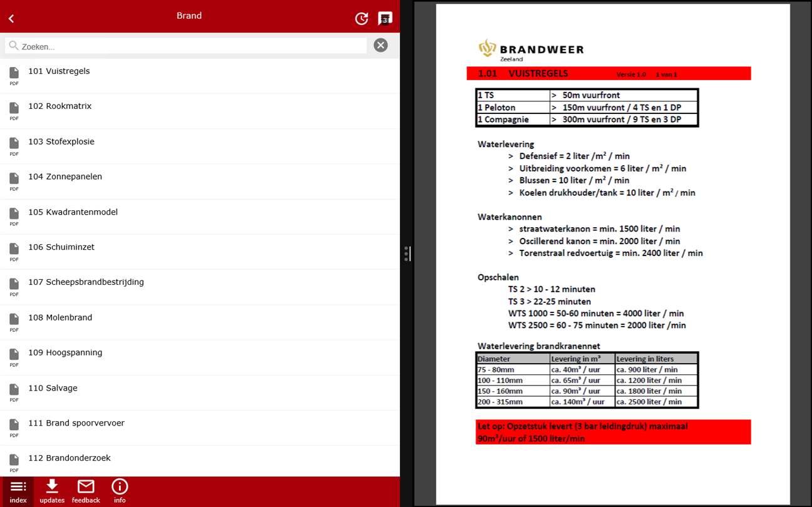Open the 109 Hoogspanning document

200,358
